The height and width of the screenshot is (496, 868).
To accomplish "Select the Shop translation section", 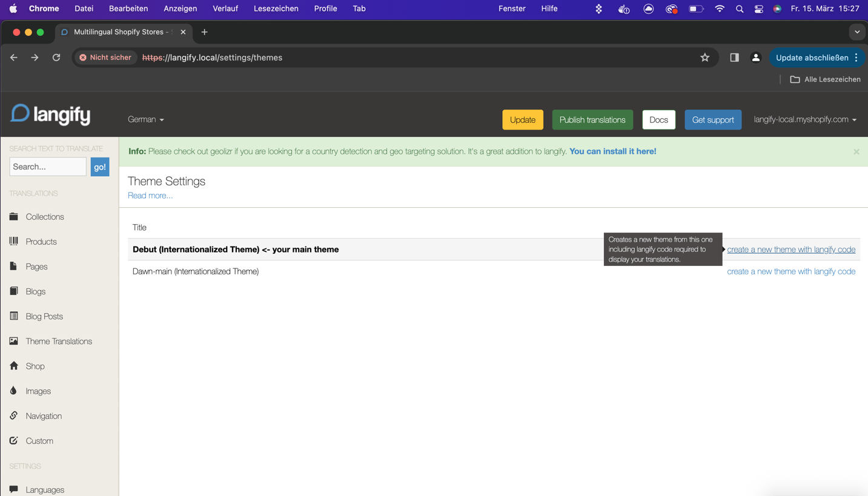I will point(35,366).
